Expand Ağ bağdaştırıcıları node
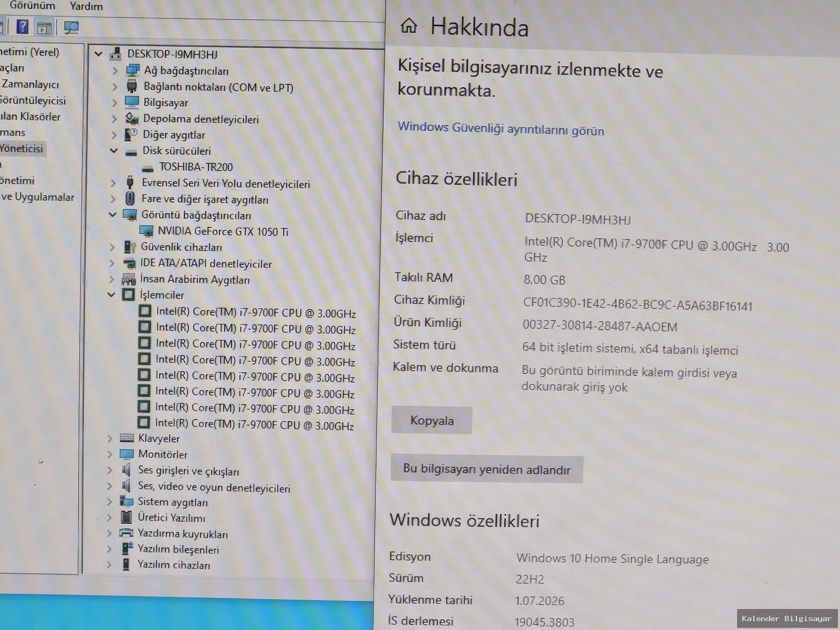The width and height of the screenshot is (840, 630). tap(115, 70)
